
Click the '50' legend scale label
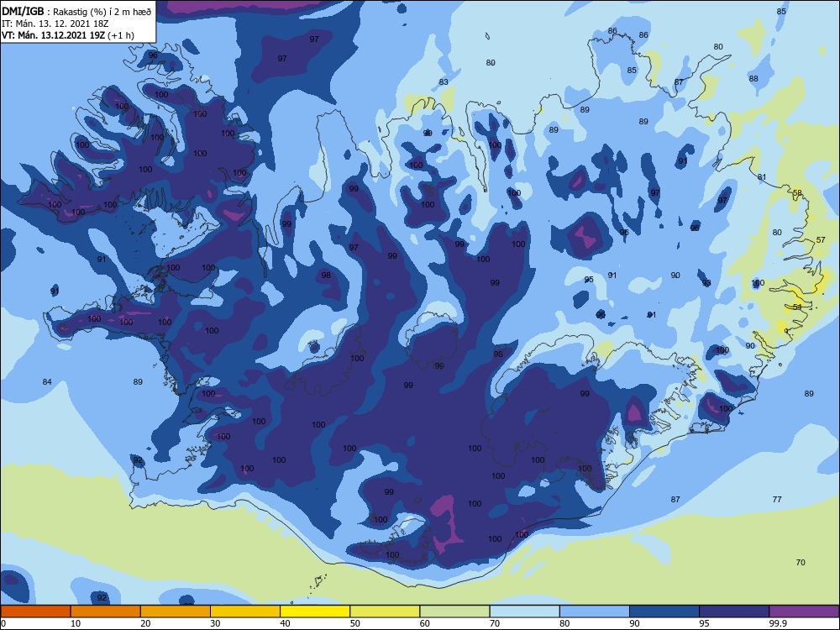(354, 623)
